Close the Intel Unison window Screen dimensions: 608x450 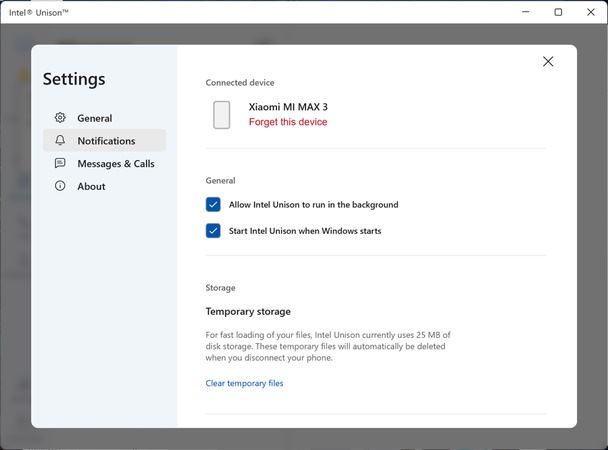click(591, 12)
